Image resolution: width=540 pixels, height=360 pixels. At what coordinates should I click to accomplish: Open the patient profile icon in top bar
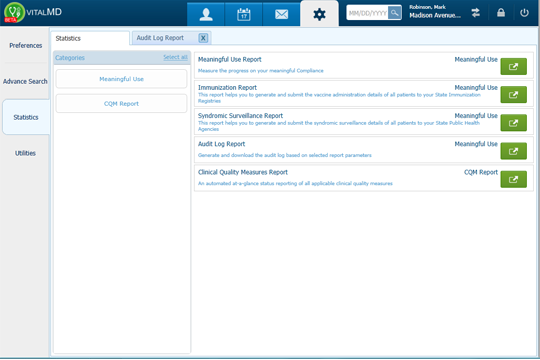206,14
